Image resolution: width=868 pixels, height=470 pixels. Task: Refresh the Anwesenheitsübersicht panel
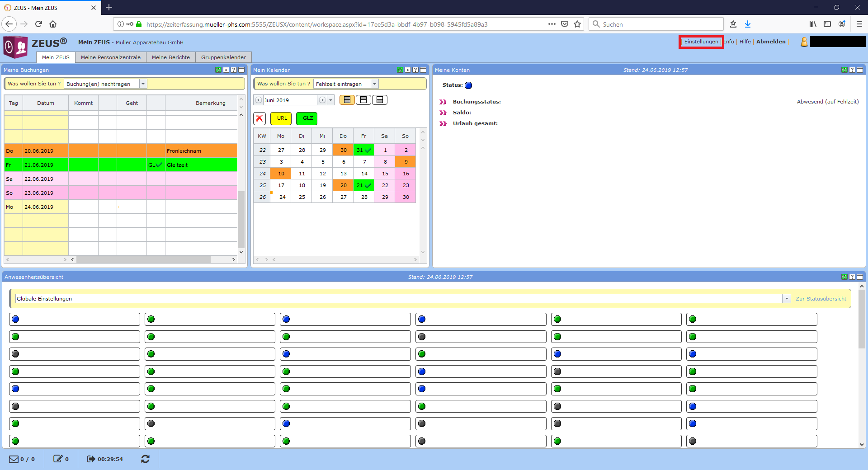(x=844, y=277)
